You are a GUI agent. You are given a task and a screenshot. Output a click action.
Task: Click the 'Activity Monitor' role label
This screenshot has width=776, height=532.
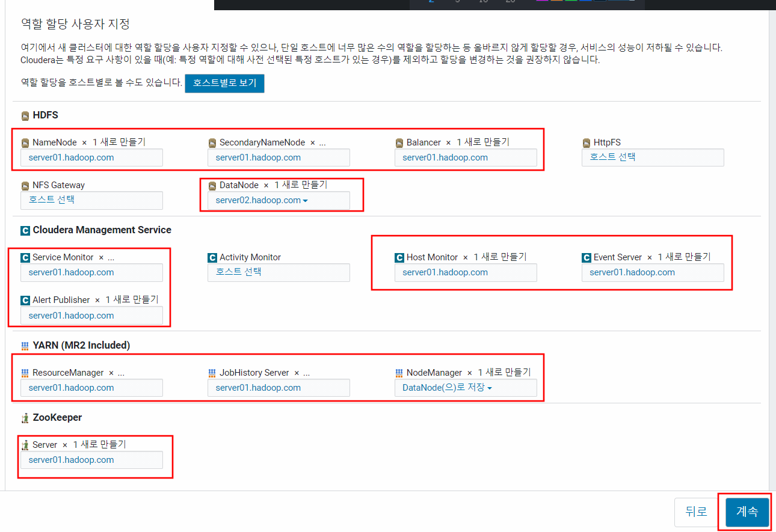pyautogui.click(x=250, y=258)
